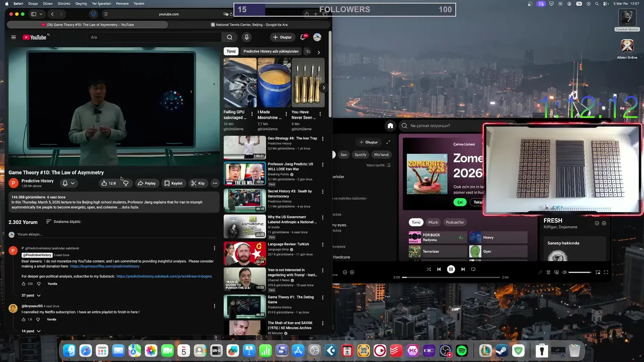Toggle connect-to-device icon in Spotify
The height and width of the screenshot is (362, 644).
[x=556, y=272]
